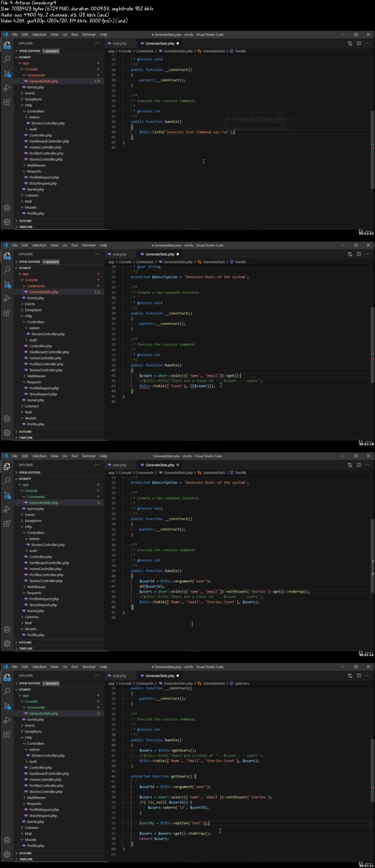Open Extensions icon in the 00:02:00 frame
375x868 pixels.
pyautogui.click(x=7, y=102)
